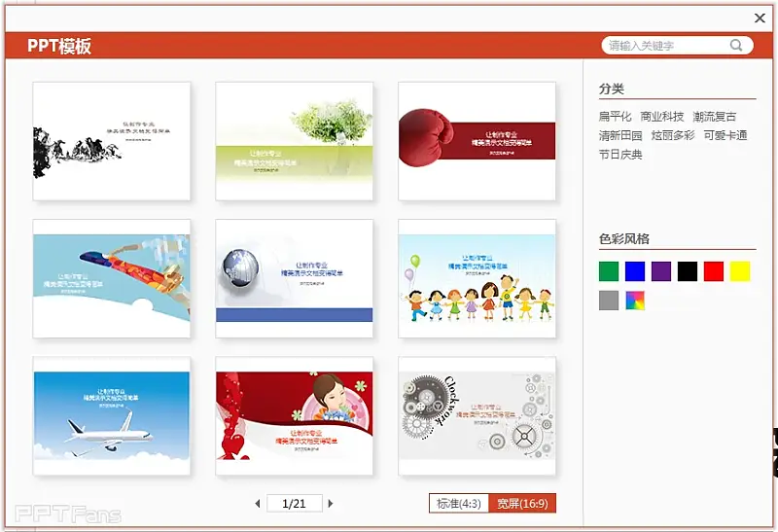Pick the green color style swatch
Viewport: 778px width, 532px height.
click(x=609, y=271)
